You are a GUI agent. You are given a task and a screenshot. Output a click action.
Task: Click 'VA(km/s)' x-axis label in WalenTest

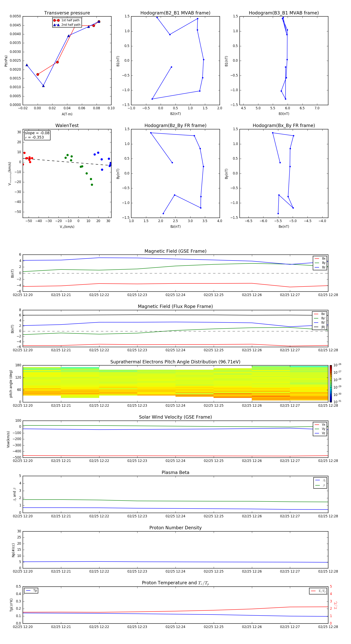click(67, 227)
